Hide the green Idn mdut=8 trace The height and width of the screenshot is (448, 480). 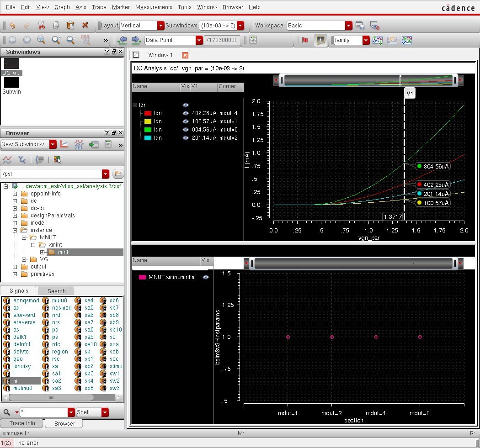click(x=186, y=130)
